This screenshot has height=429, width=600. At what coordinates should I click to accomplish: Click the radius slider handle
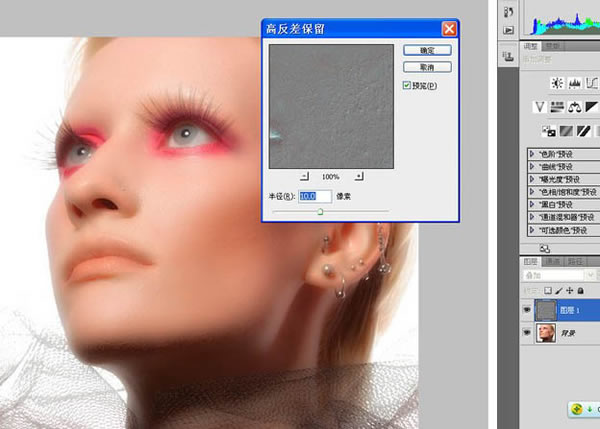tap(320, 211)
